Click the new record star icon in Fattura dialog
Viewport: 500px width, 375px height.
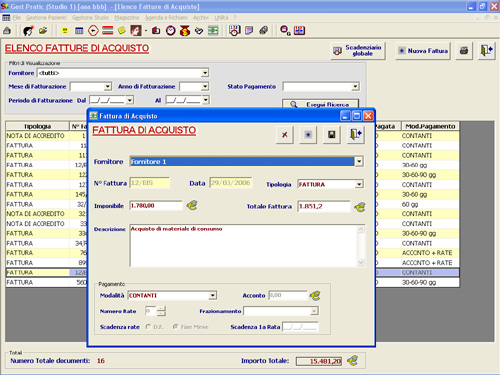[308, 135]
